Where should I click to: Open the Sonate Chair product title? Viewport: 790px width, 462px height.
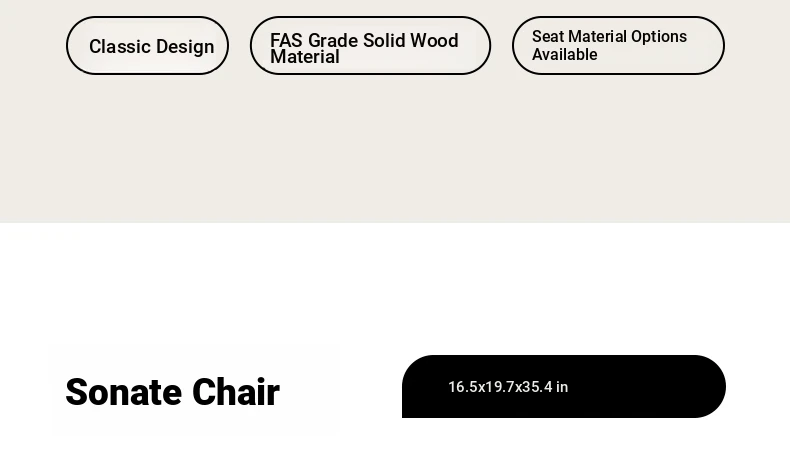click(x=172, y=392)
